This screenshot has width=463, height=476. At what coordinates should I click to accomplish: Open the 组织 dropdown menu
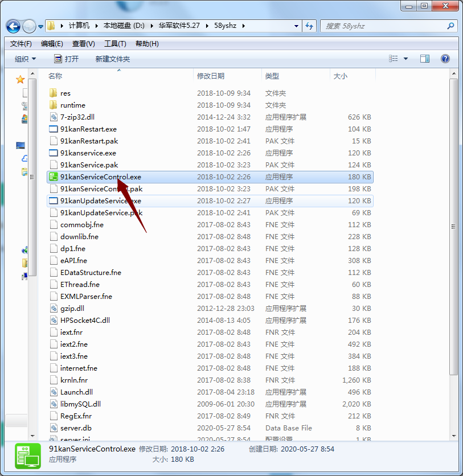pos(25,59)
